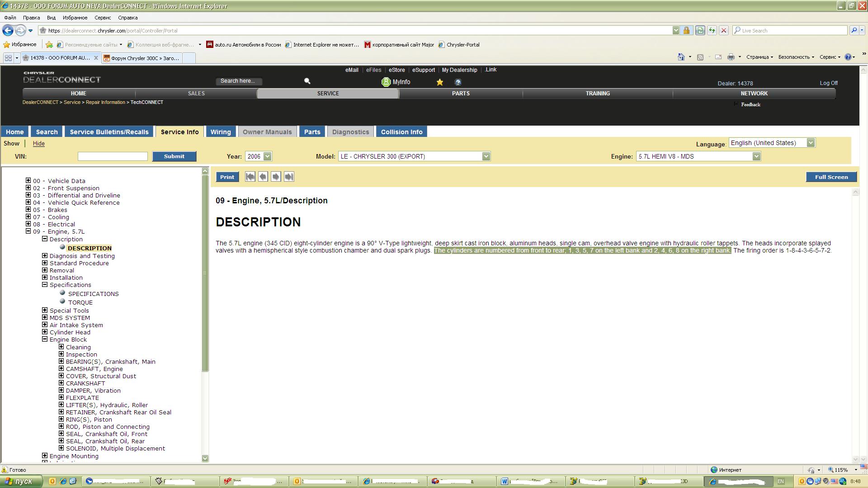Open the Quick Tabs icon
The image size is (868, 488).
point(8,58)
